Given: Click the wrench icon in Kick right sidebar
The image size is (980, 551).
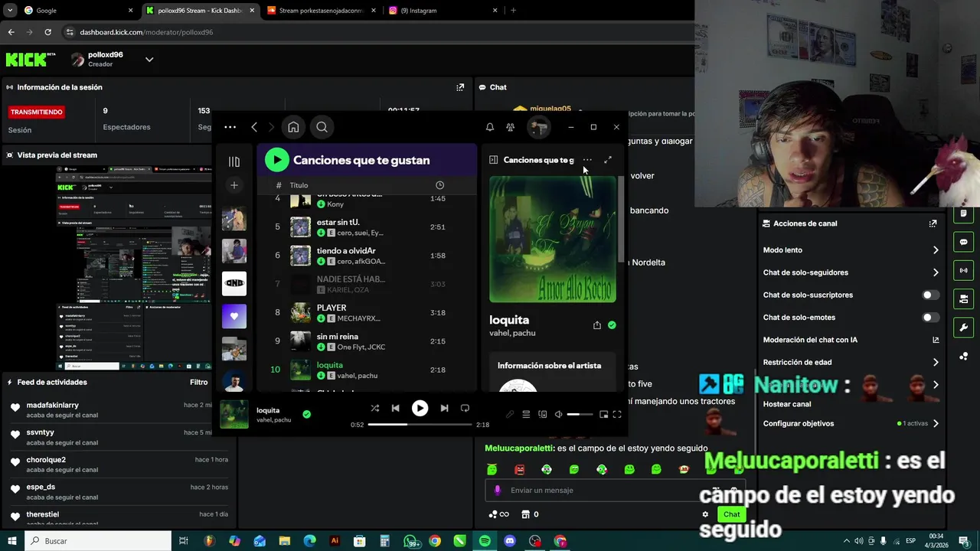Looking at the screenshot, I should (964, 328).
